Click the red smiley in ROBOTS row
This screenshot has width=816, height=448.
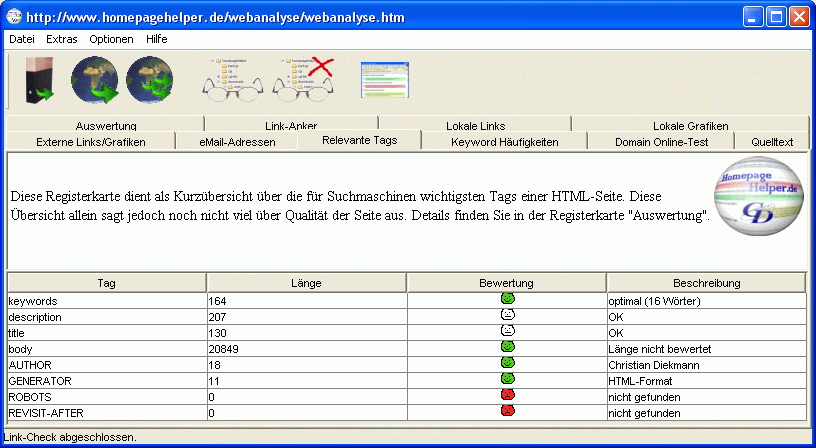pyautogui.click(x=507, y=395)
